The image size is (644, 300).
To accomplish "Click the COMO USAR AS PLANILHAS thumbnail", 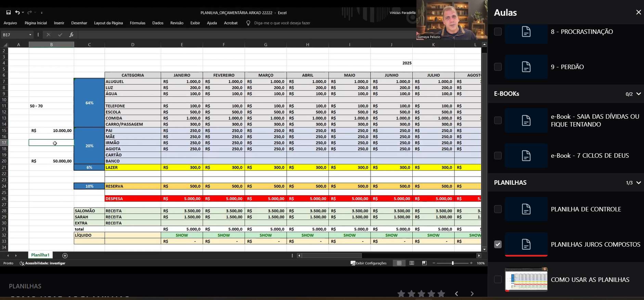I will pyautogui.click(x=526, y=279).
